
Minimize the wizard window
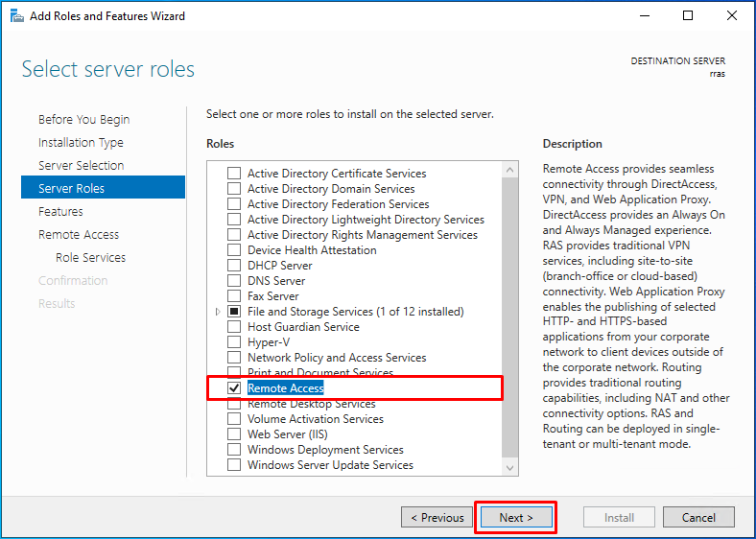pyautogui.click(x=645, y=16)
